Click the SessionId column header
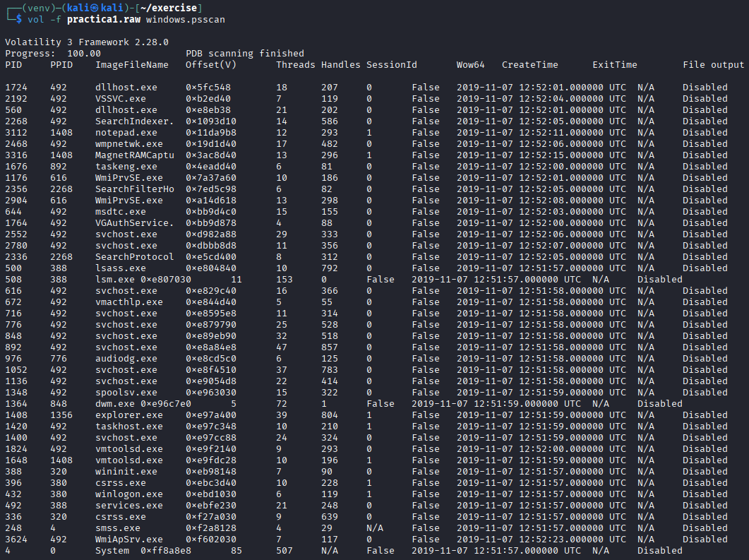This screenshot has width=749, height=560. pyautogui.click(x=391, y=65)
